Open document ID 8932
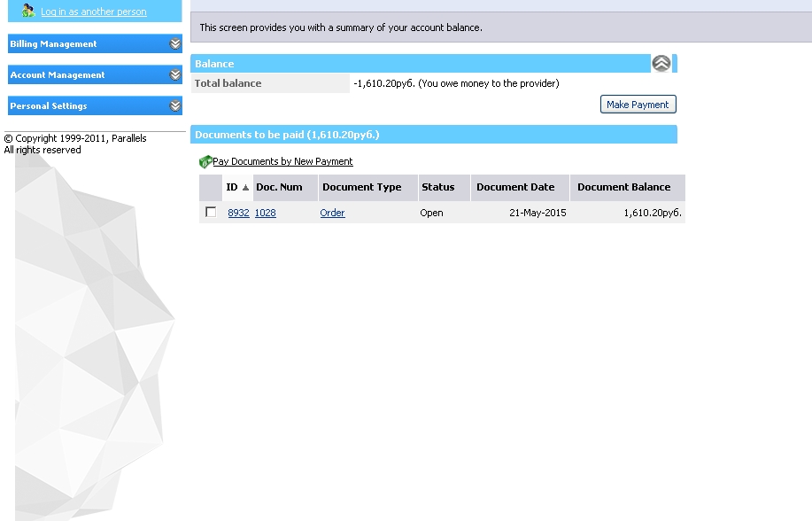Viewport: 812px width, 521px height. click(239, 213)
